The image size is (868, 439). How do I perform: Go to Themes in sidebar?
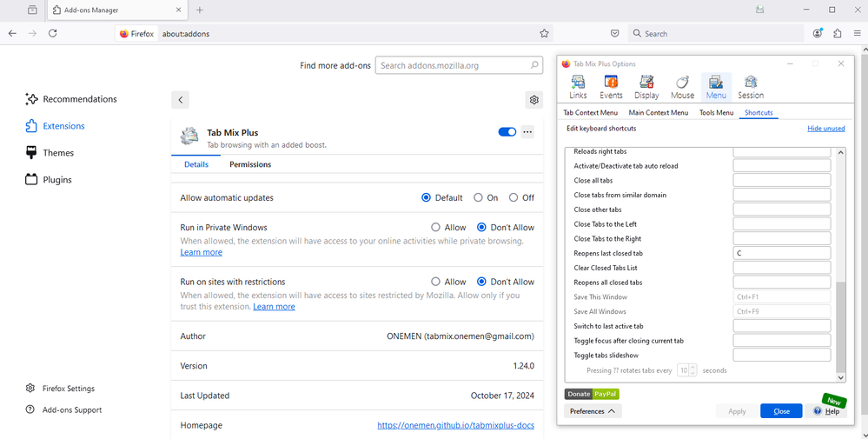click(x=50, y=153)
